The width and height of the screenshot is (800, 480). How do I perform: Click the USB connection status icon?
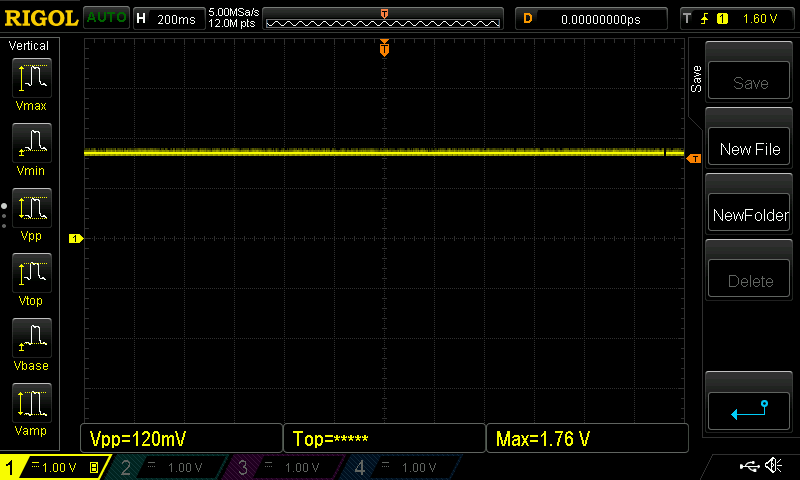(x=749, y=466)
